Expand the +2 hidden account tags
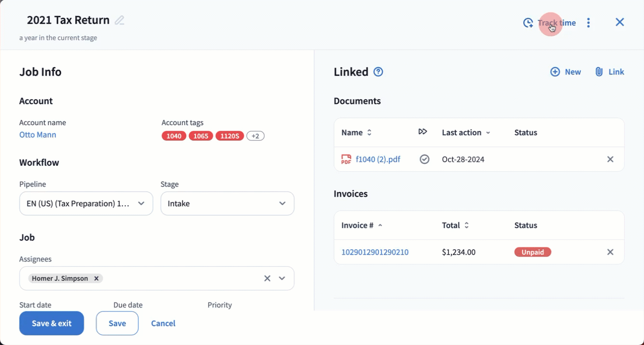Screen dimensions: 644x345 click(x=255, y=136)
